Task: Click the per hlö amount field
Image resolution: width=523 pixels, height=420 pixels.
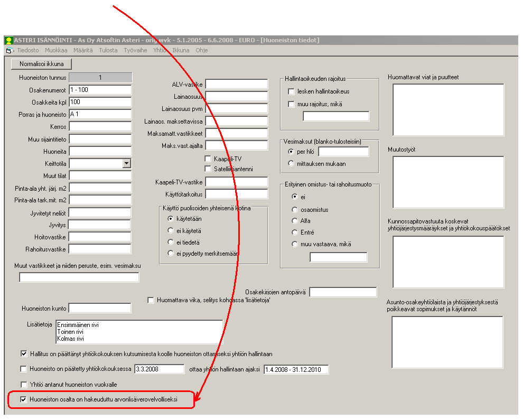Action: (x=343, y=152)
